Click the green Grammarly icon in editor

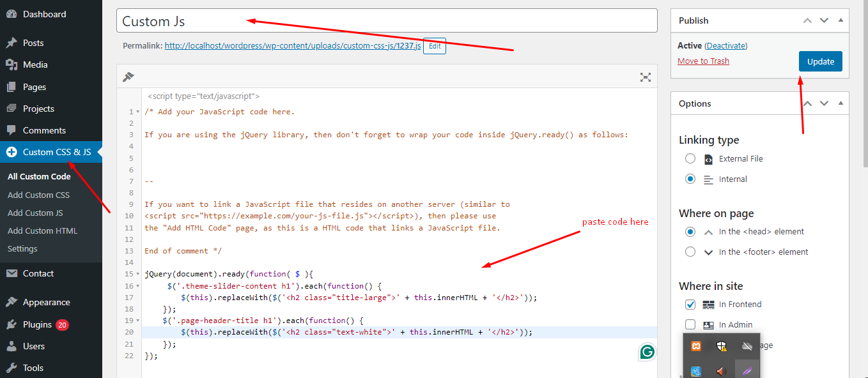tap(647, 352)
